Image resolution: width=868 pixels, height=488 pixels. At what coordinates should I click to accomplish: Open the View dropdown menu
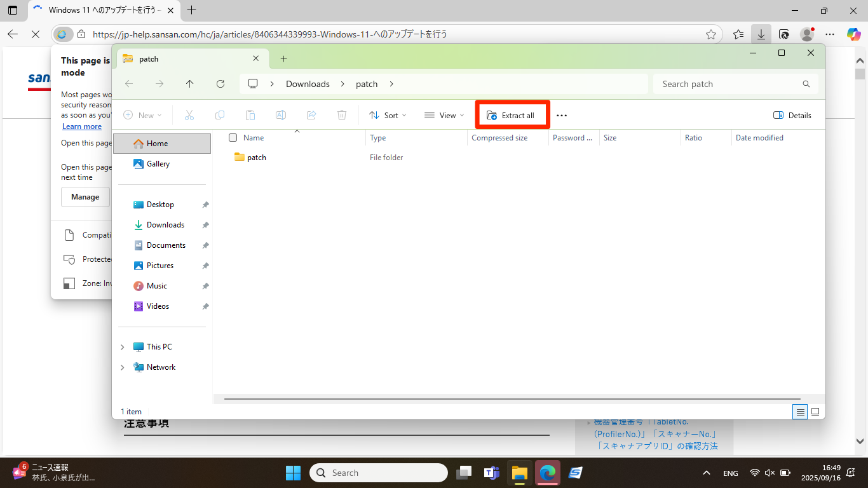click(444, 116)
